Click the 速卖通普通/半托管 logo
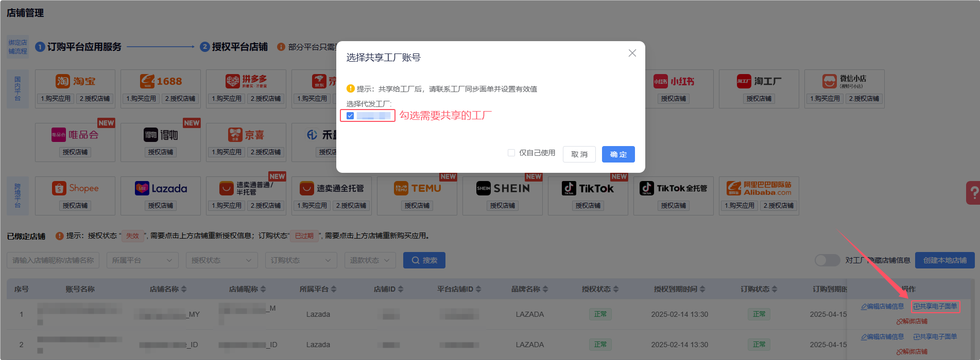This screenshot has height=360, width=980. 246,188
